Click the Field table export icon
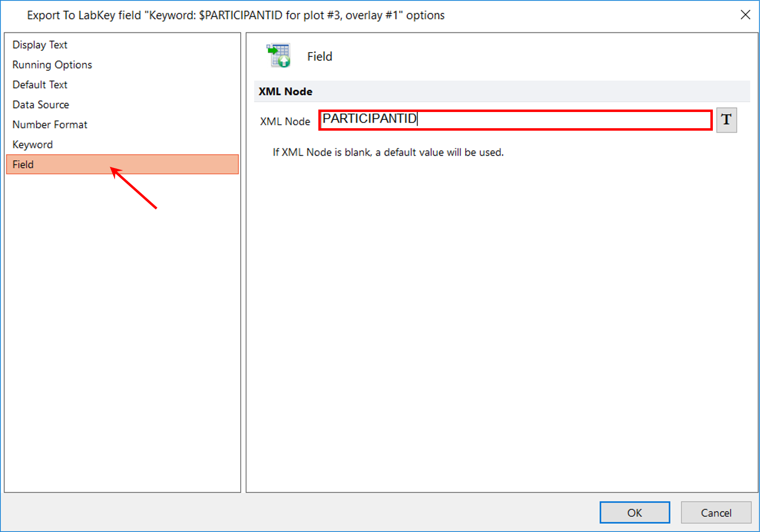Screen dimensions: 760x532 [x=279, y=56]
